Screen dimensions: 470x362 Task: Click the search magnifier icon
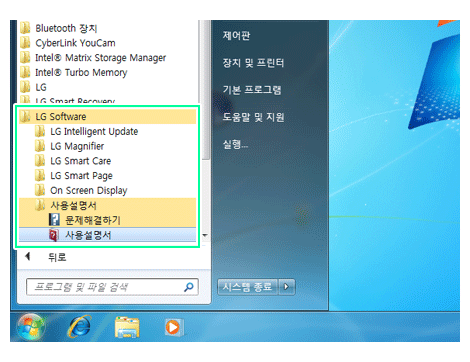pos(189,287)
